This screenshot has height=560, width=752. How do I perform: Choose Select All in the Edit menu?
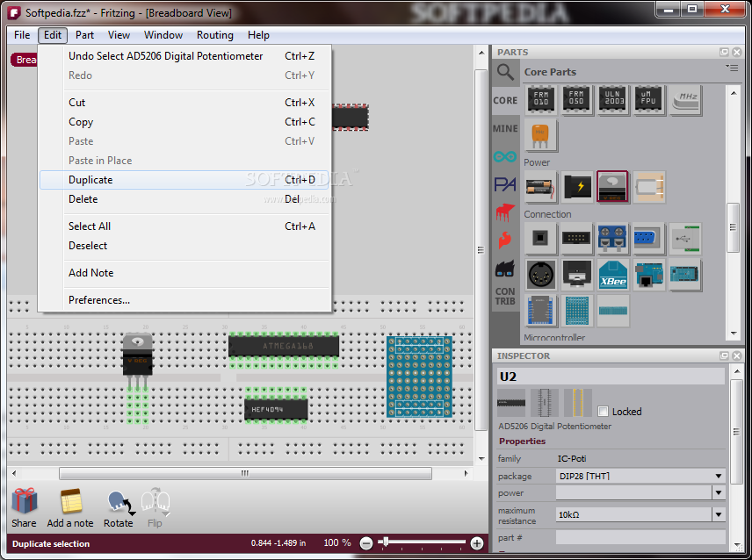click(x=184, y=226)
